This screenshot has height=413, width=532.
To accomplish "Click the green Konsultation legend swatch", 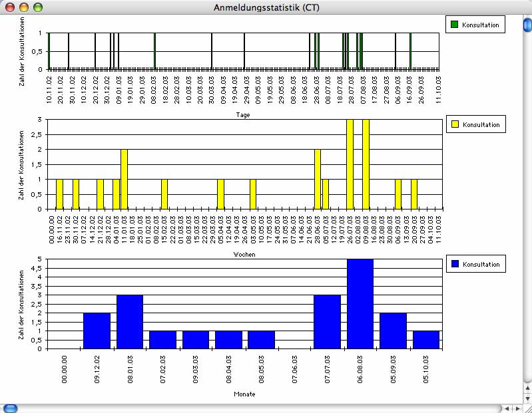I will [454, 25].
